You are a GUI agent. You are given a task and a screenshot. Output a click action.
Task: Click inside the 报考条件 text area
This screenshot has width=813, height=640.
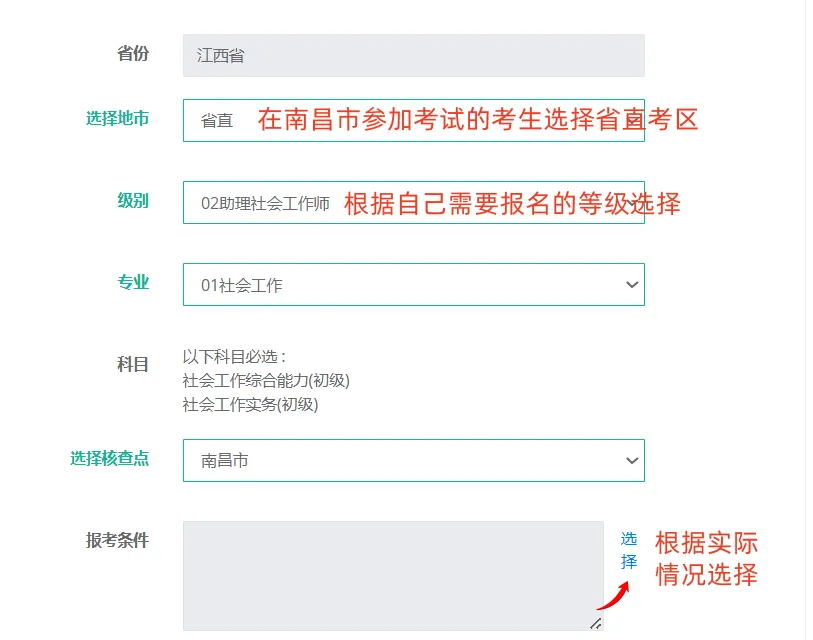[392, 575]
